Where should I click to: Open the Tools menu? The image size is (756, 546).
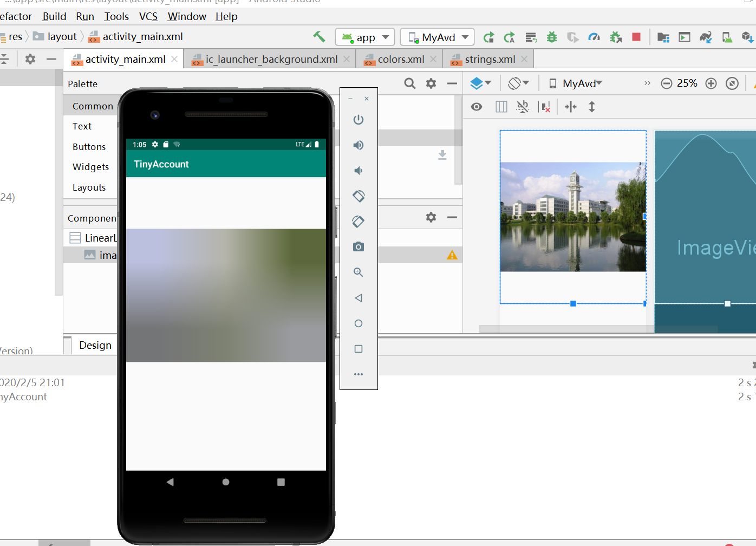coord(116,16)
